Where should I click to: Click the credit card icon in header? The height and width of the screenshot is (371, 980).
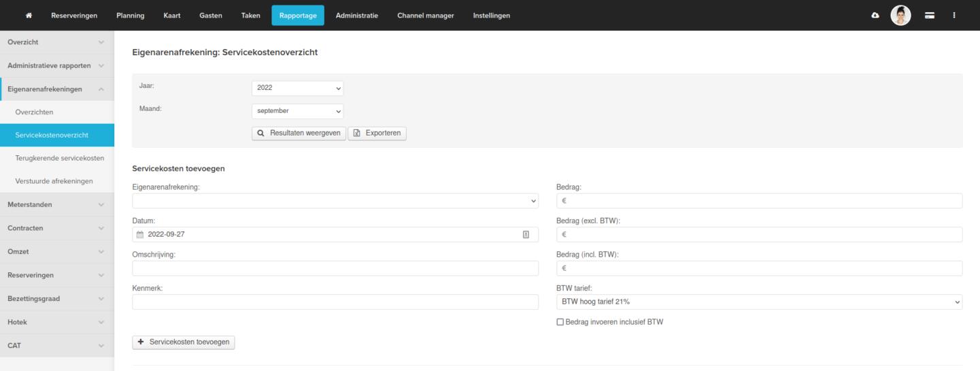tap(930, 16)
